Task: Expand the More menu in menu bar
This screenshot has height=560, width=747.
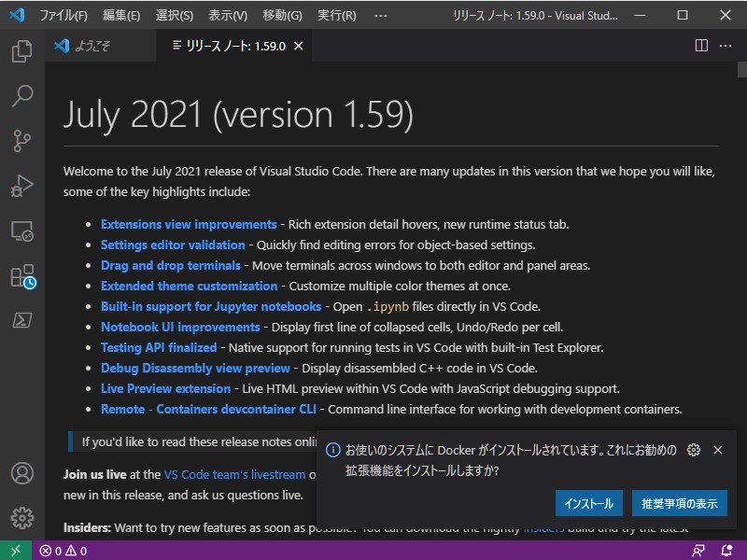Action: coord(380,14)
